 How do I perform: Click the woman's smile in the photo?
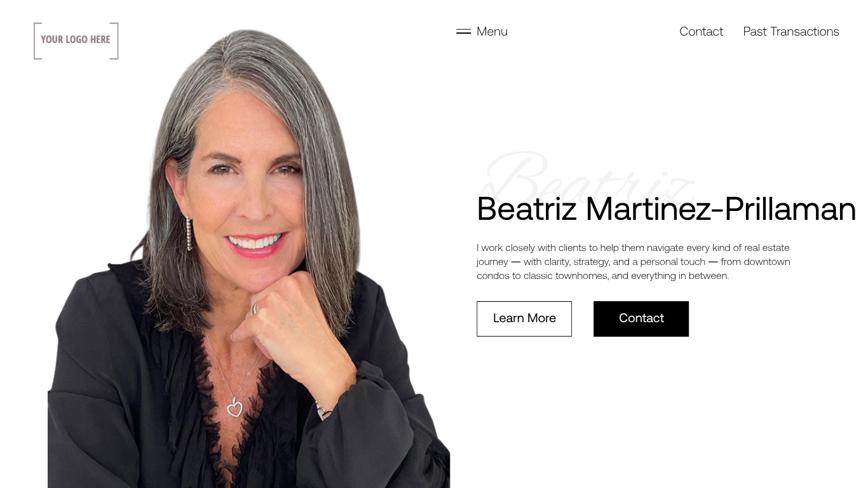255,243
